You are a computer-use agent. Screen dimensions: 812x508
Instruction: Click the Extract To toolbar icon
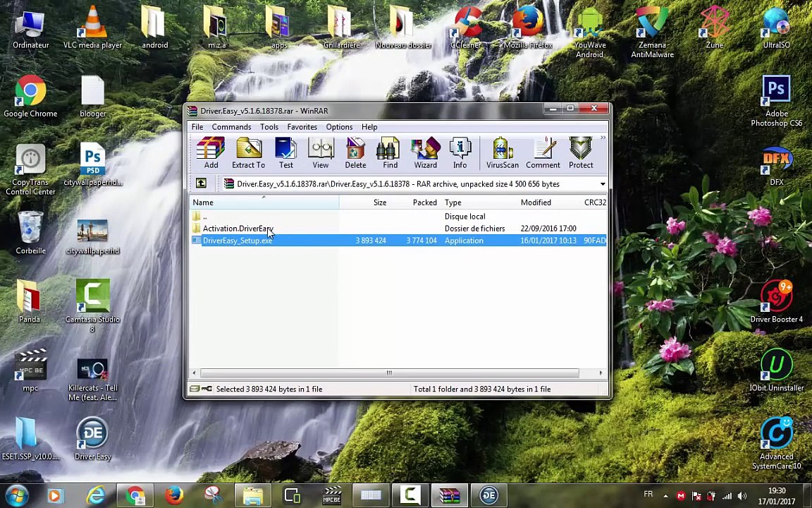click(249, 153)
